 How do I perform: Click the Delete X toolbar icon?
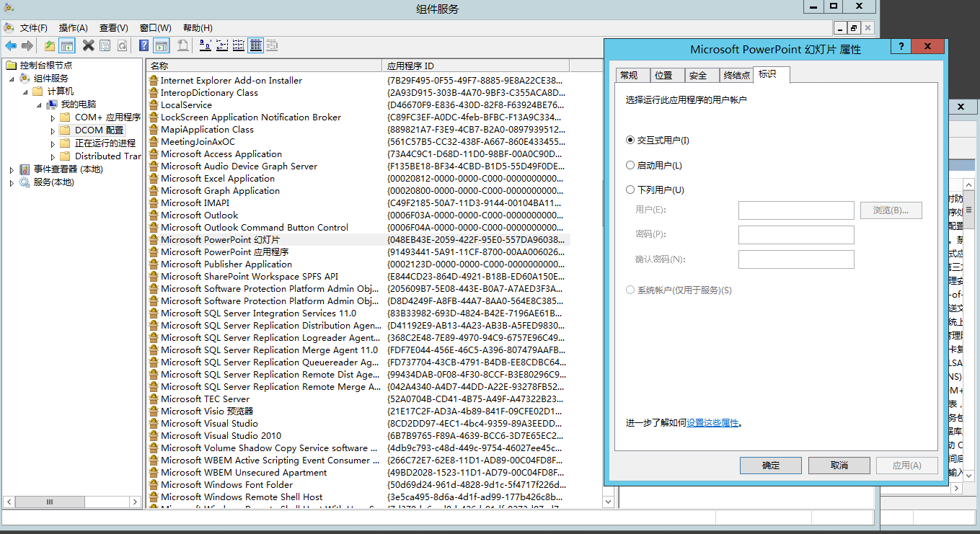pos(88,45)
